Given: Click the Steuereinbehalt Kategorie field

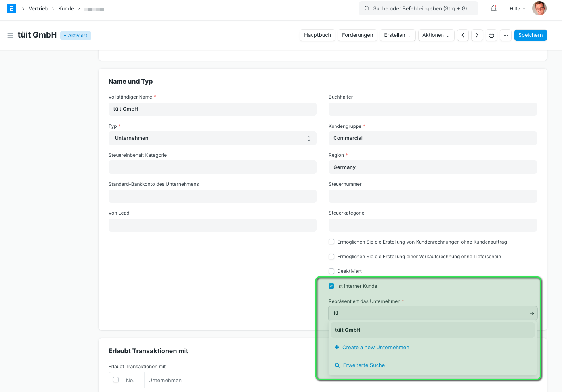Looking at the screenshot, I should coord(212,167).
